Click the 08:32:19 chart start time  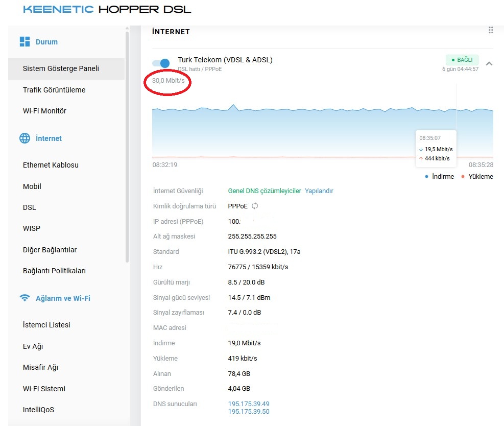(x=165, y=165)
